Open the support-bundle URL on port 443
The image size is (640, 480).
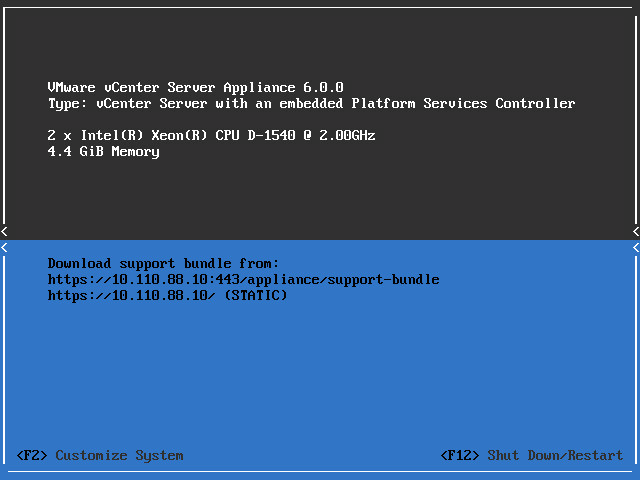[244, 280]
